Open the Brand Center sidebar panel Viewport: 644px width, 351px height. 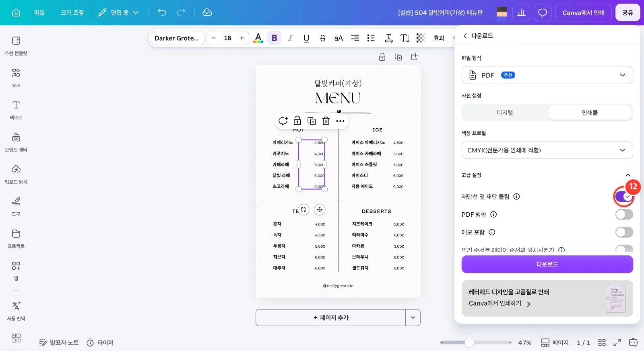16,142
